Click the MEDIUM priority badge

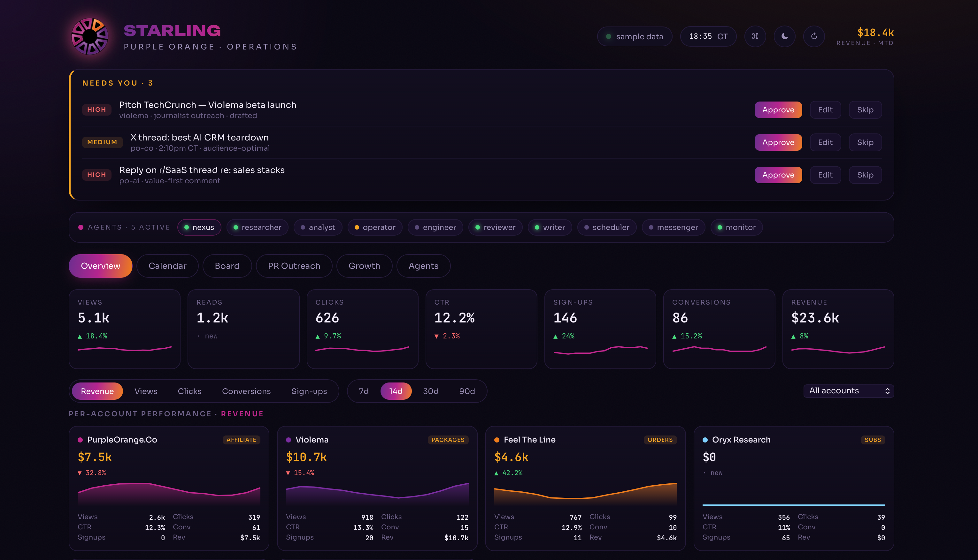tap(102, 142)
